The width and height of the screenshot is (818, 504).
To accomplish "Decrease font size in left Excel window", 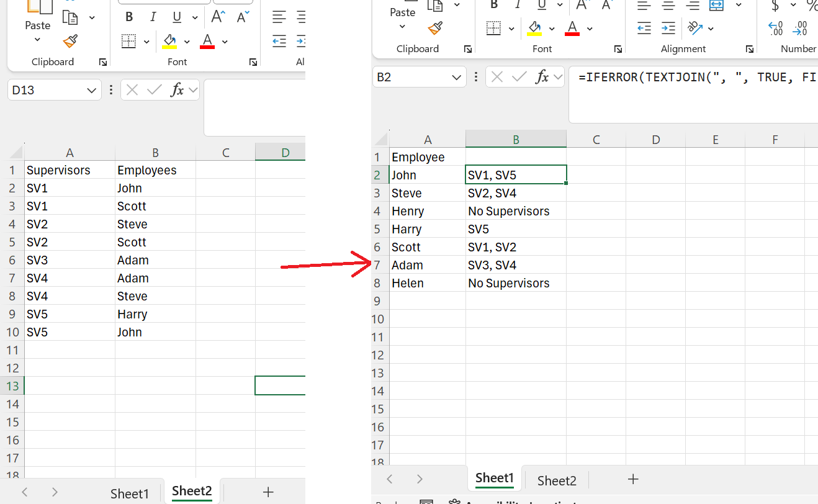I will coord(243,17).
